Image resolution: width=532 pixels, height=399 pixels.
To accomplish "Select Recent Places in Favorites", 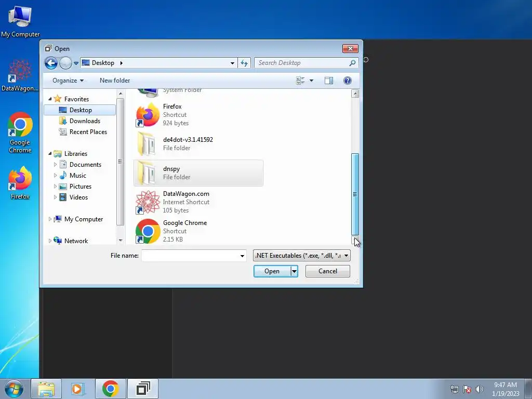I will pyautogui.click(x=88, y=131).
